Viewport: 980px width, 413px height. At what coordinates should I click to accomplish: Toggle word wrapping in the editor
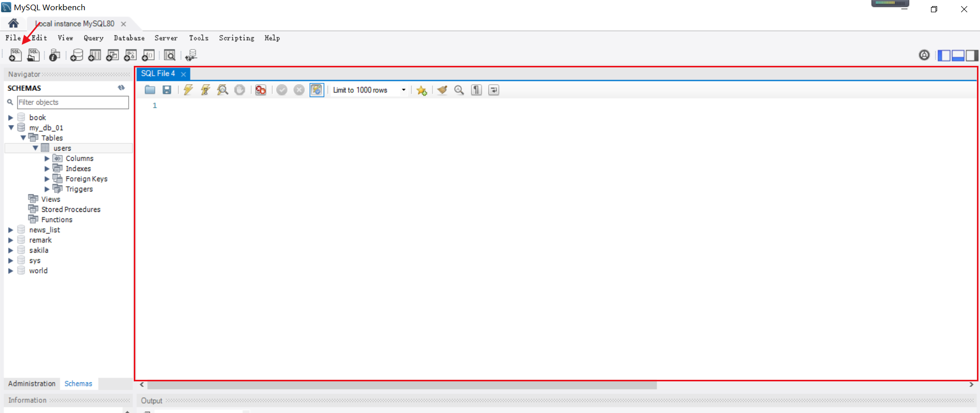(x=494, y=90)
